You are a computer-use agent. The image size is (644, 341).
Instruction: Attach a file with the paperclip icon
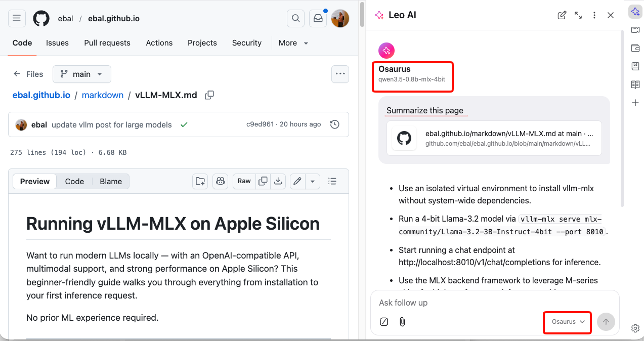point(402,322)
